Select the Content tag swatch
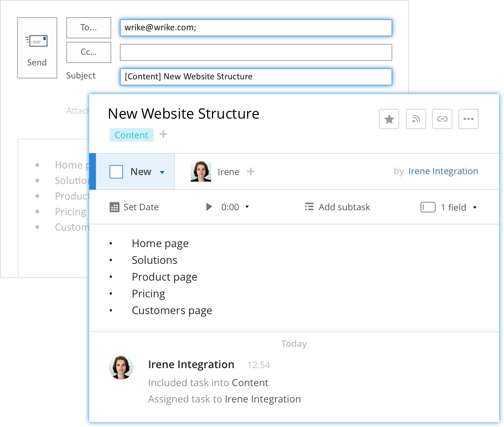Image resolution: width=504 pixels, height=427 pixels. tap(131, 135)
